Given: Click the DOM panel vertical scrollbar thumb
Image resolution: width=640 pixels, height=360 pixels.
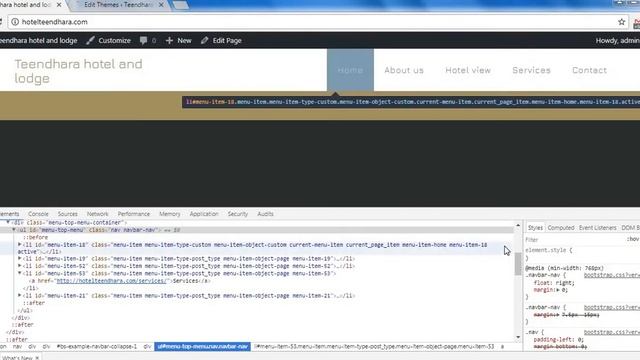Looking at the screenshot, I should [x=518, y=264].
